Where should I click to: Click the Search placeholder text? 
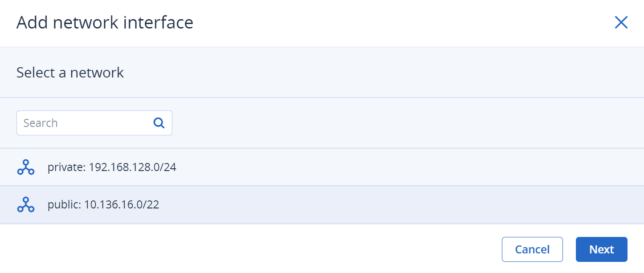(x=41, y=123)
